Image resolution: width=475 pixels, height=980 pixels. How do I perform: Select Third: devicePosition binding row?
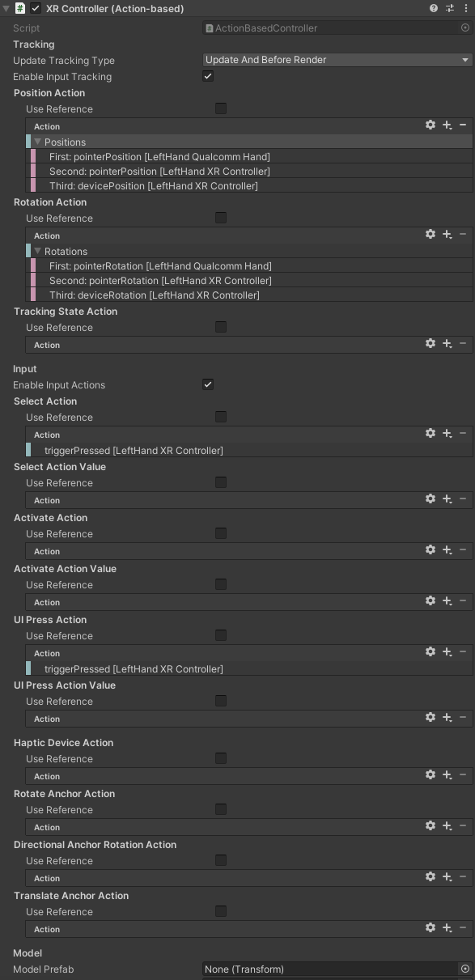[x=249, y=186]
